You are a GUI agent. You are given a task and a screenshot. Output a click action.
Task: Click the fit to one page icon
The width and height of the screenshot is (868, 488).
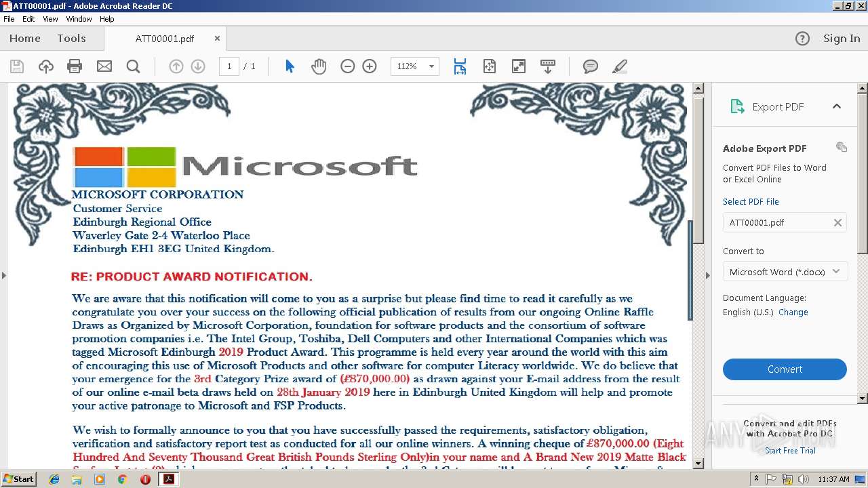tap(489, 66)
